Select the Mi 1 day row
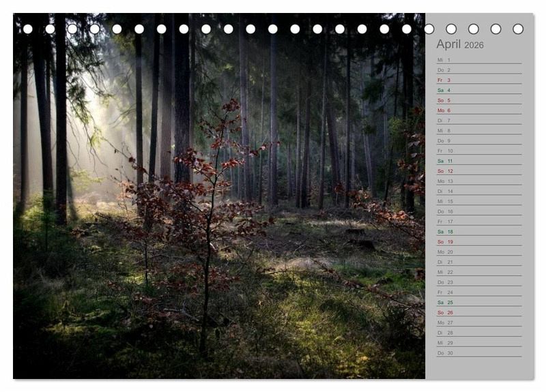Viewport: 546px width, 392px height. click(x=478, y=60)
